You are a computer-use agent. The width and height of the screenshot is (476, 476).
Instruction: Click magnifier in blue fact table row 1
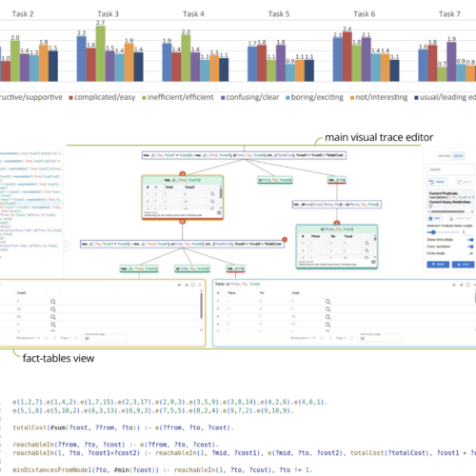327,302
